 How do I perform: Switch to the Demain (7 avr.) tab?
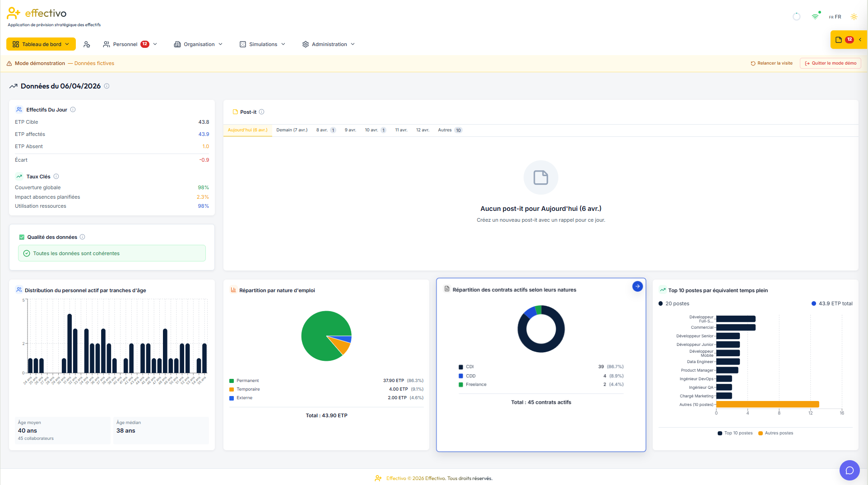pyautogui.click(x=292, y=130)
